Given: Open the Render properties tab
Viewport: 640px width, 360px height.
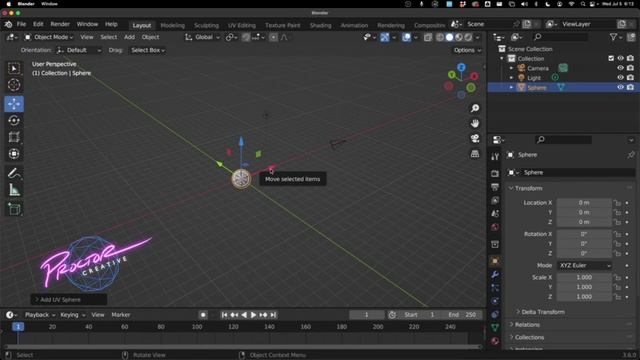Looking at the screenshot, I should (x=495, y=173).
